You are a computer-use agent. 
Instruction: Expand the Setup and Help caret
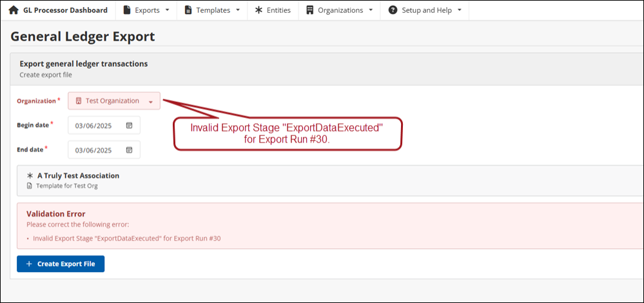459,10
